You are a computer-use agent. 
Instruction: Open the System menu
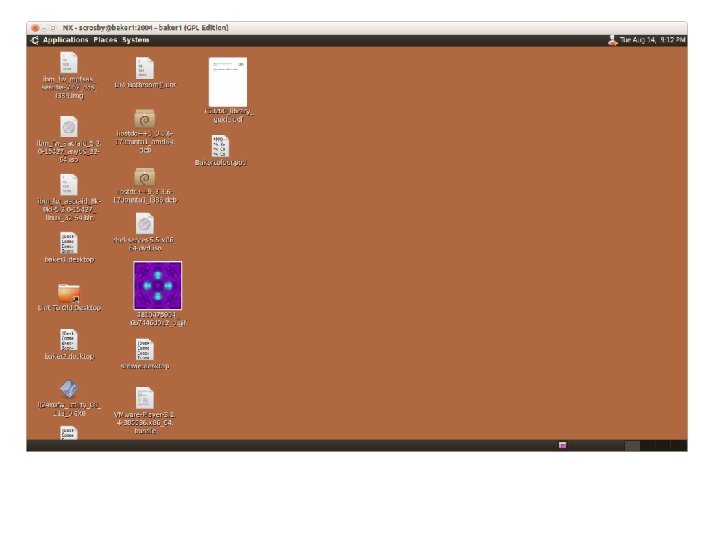135,40
